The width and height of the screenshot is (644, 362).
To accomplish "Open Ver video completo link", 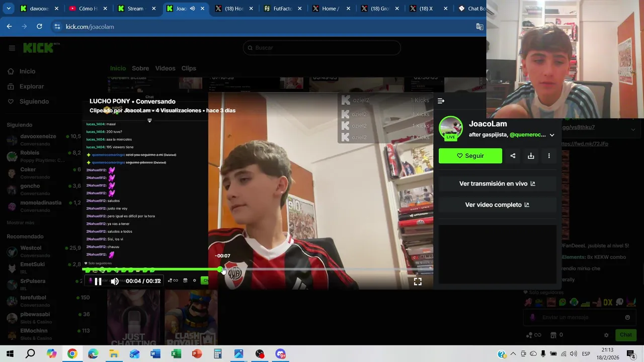I will [497, 205].
